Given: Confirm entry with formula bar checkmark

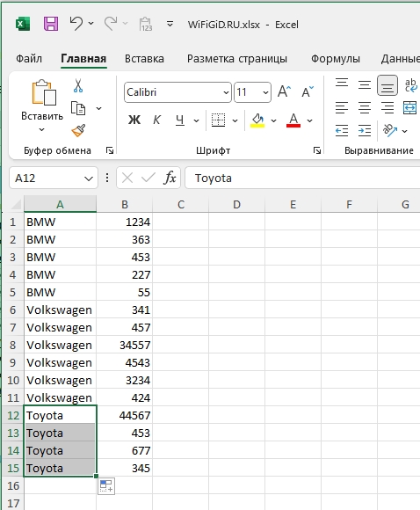Looking at the screenshot, I should pos(148,178).
